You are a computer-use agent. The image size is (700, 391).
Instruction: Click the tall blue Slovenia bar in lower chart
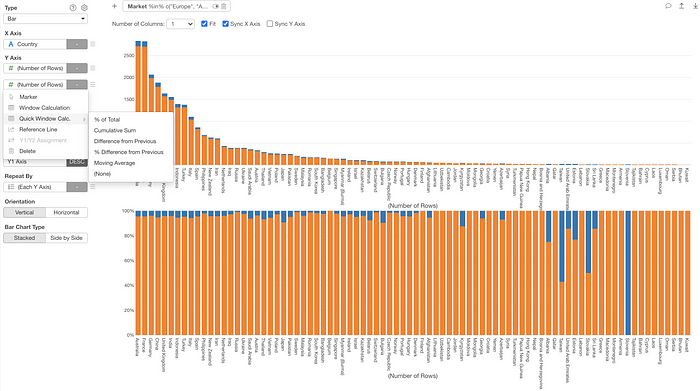click(x=628, y=273)
